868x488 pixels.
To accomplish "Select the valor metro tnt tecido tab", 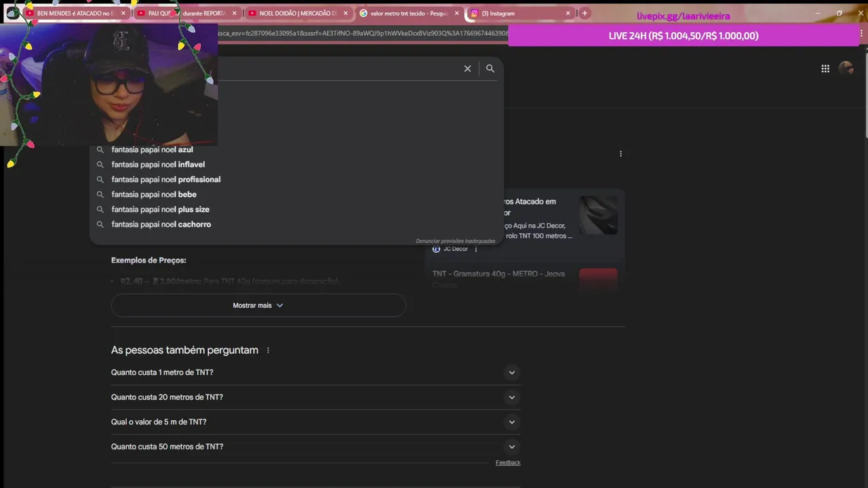I will [x=408, y=13].
